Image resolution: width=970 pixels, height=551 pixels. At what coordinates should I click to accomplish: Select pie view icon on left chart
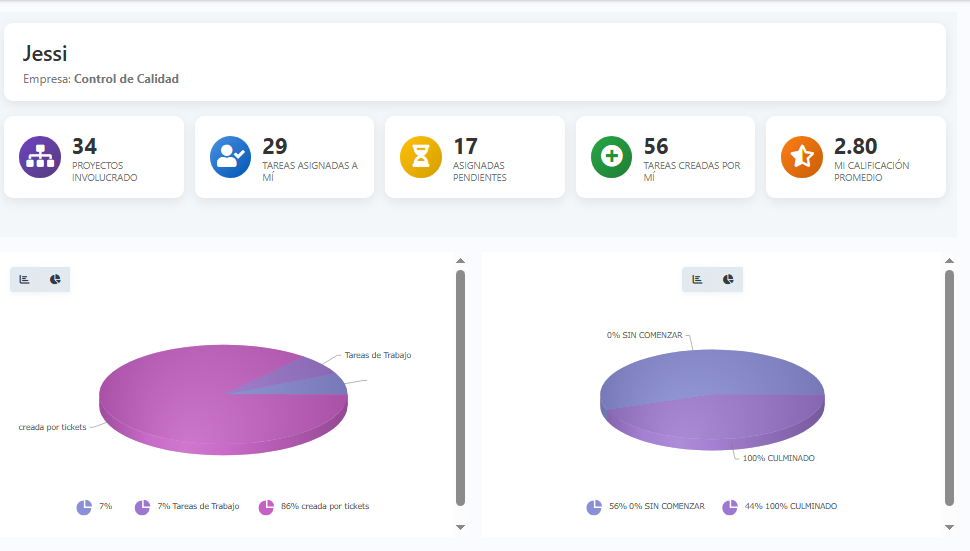55,279
